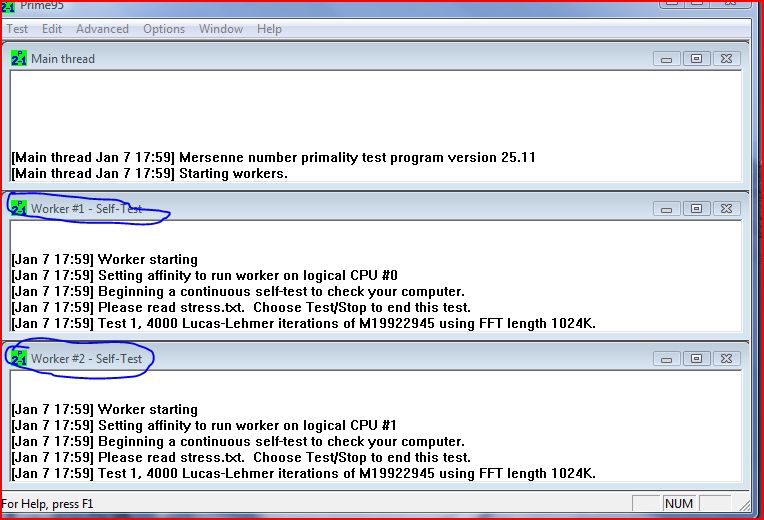Close the Worker #1 Self-Test window
Screen dimensions: 764x520
click(x=726, y=209)
